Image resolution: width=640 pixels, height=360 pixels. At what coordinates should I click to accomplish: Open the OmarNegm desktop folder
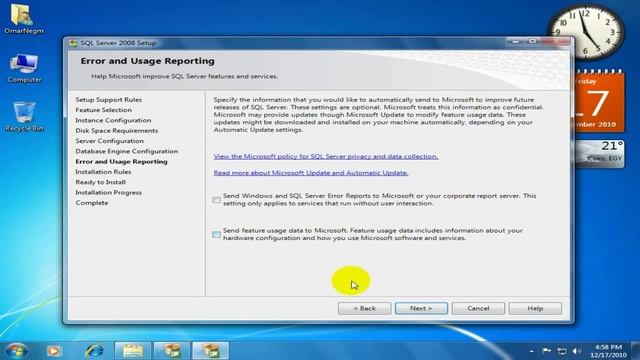23,18
